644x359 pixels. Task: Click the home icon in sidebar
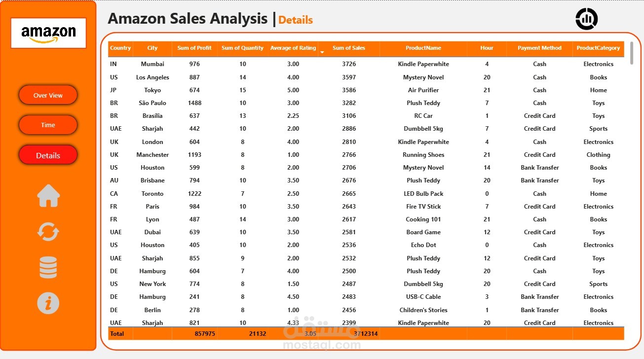[x=48, y=196]
